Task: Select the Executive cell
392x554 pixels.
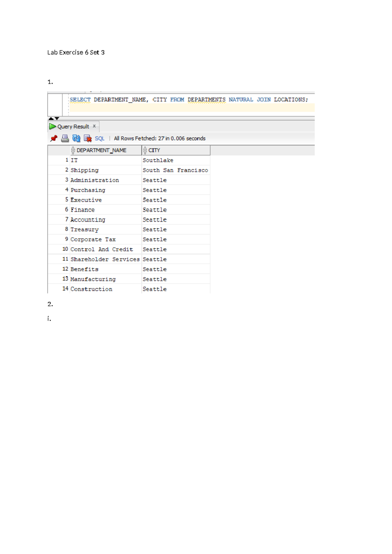Action: click(106, 200)
